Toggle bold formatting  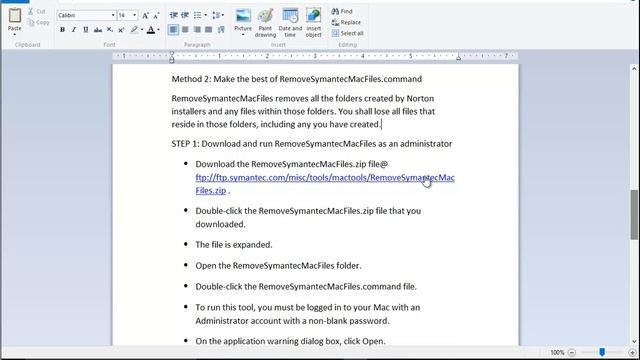pos(62,29)
